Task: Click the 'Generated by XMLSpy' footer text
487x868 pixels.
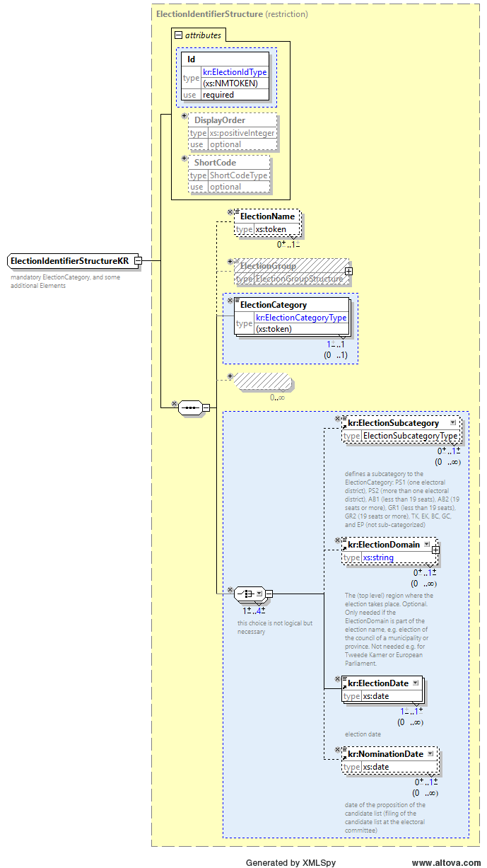Action: click(x=291, y=862)
